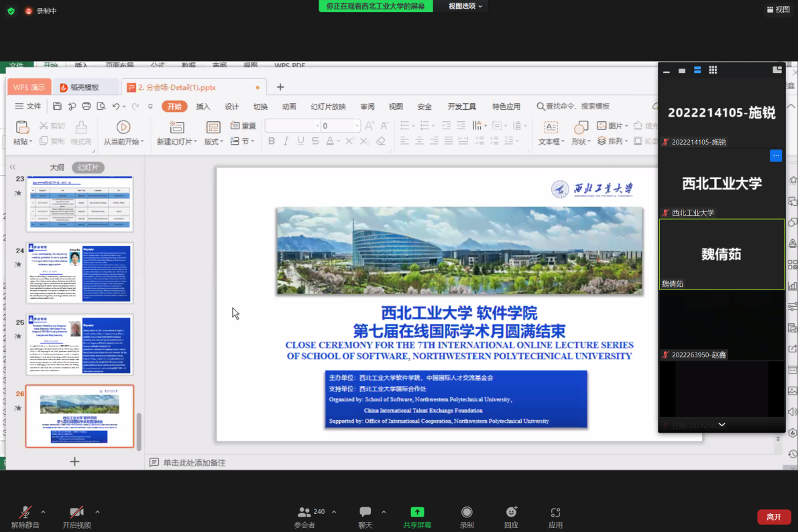Screen dimensions: 798x532
Task: Click the Record icon in meeting toolbar
Action: [467, 513]
